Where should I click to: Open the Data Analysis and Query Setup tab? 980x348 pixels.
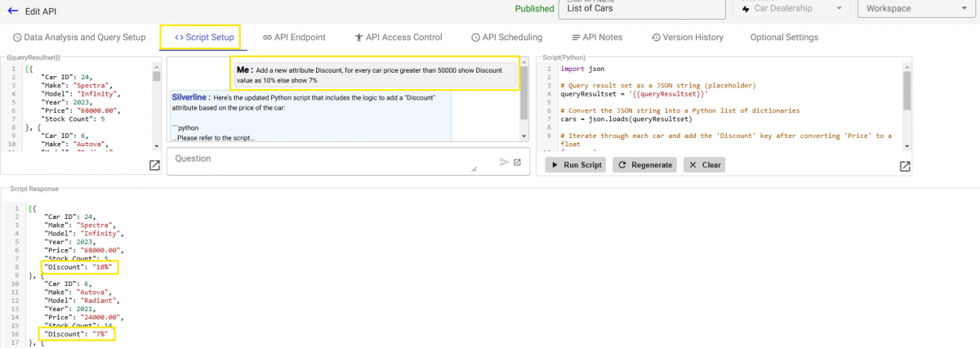tap(79, 38)
